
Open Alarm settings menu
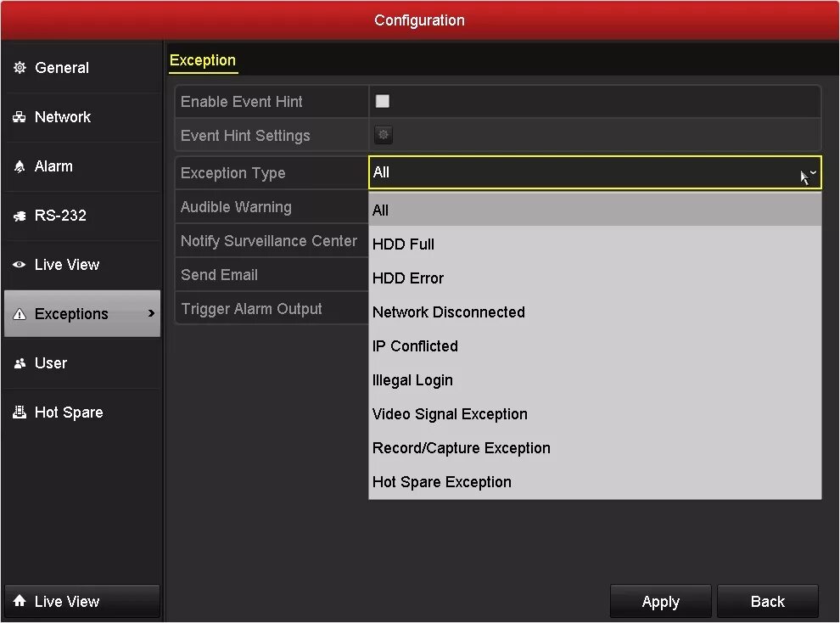tap(82, 166)
